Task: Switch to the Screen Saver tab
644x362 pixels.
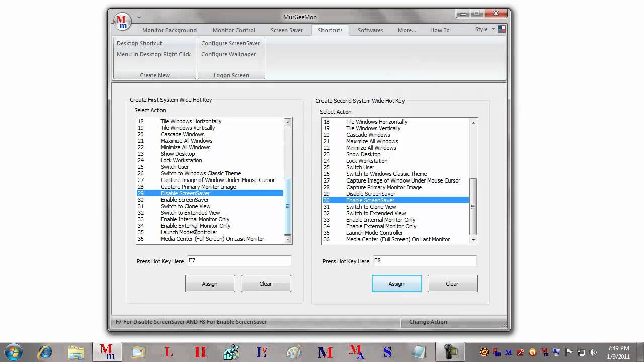Action: [287, 30]
